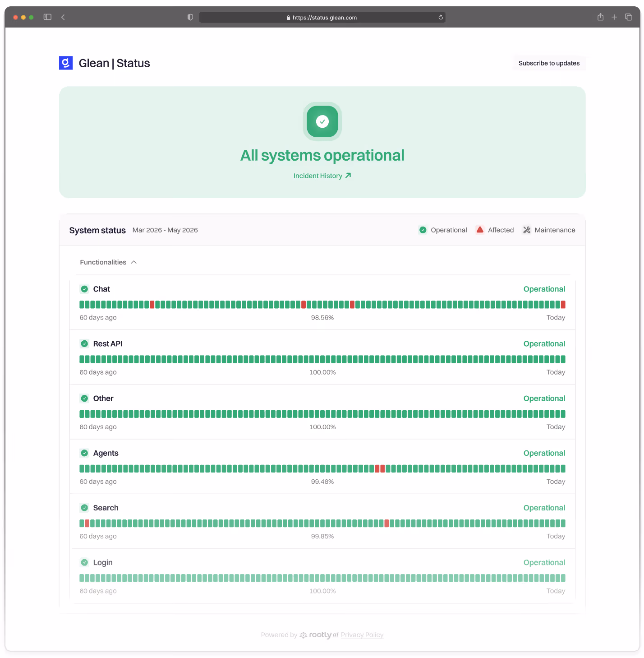
Task: Click the Operational legend check icon
Action: tap(423, 230)
